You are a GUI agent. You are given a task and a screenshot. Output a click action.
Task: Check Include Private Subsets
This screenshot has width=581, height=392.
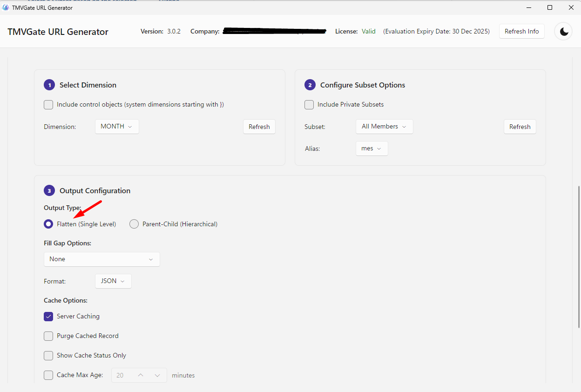(x=309, y=105)
